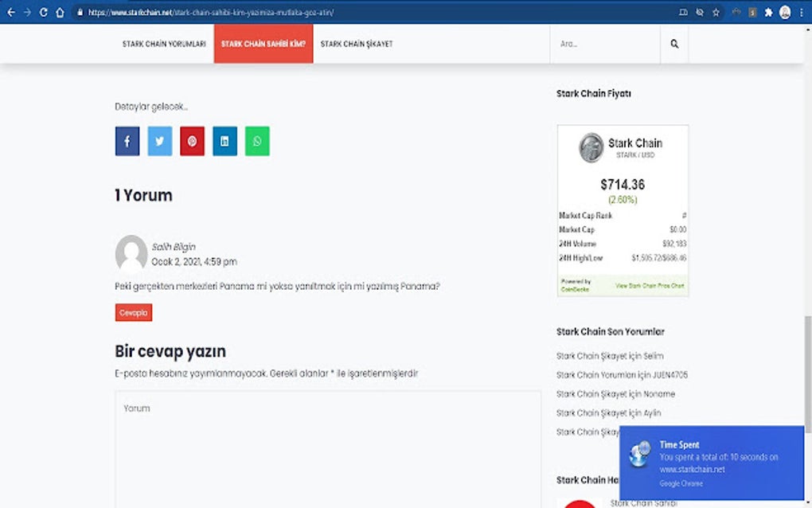This screenshot has height=508, width=812.
Task: Click the search magnifier icon
Action: (x=673, y=44)
